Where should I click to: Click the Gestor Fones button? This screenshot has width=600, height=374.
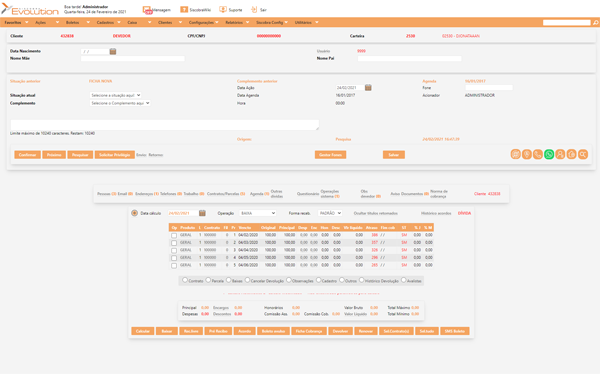coord(330,155)
